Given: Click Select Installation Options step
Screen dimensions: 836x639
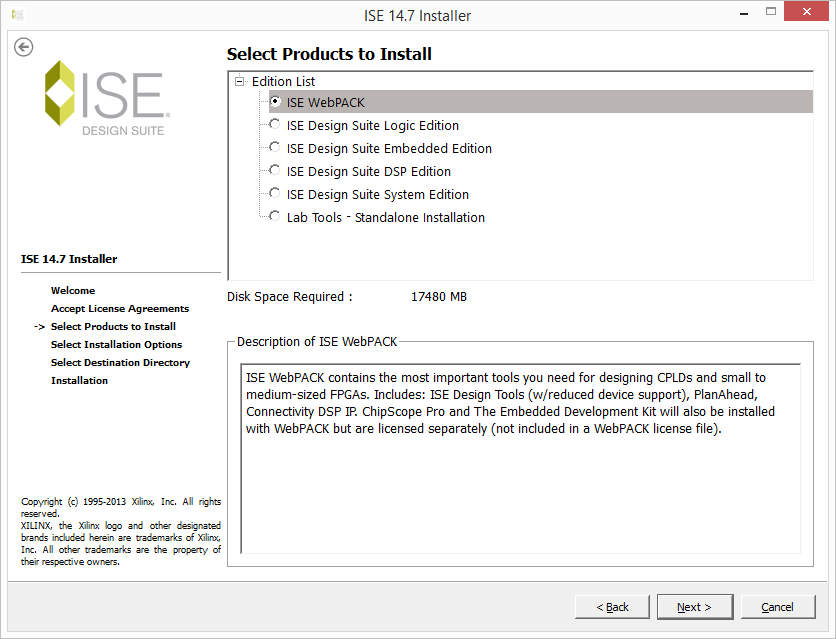Looking at the screenshot, I should [x=116, y=345].
